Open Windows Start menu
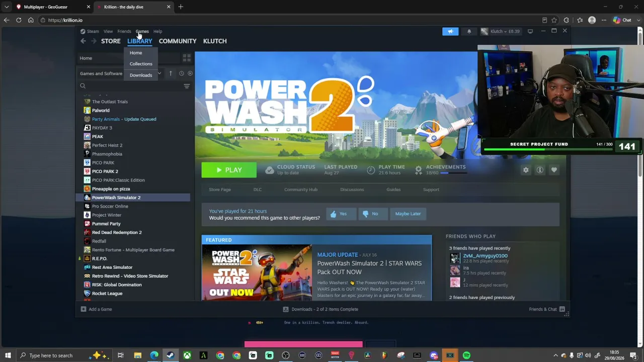644x362 pixels. (x=8, y=355)
